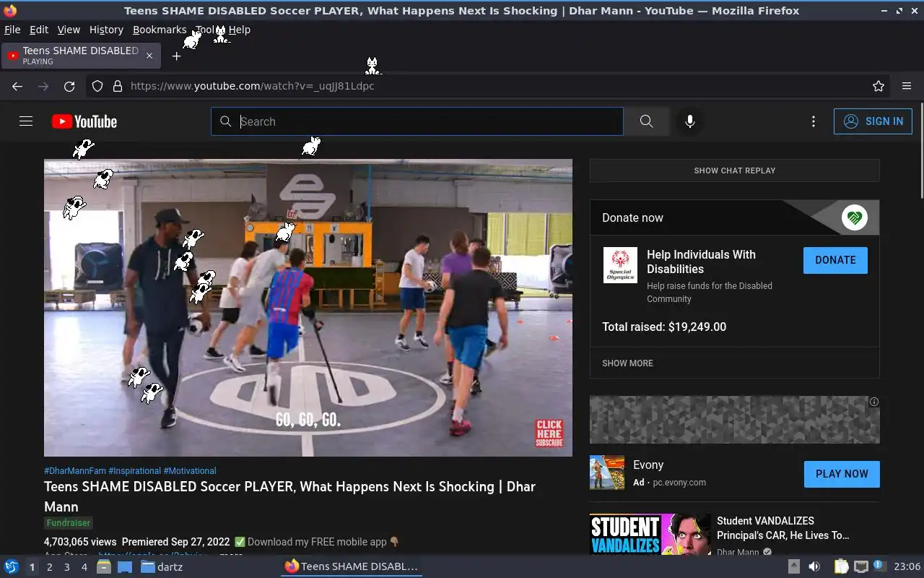Focus the YouTube search field

(x=417, y=121)
